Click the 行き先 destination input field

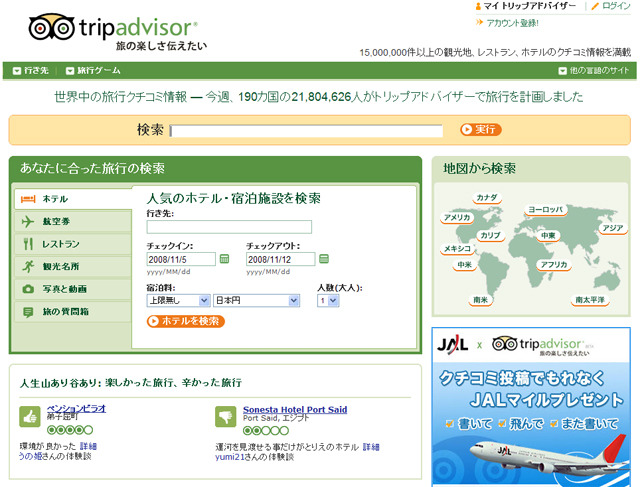click(229, 227)
